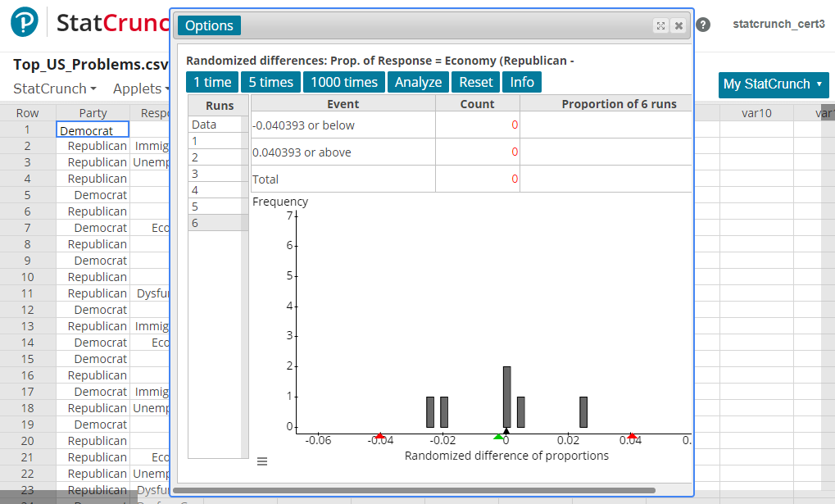
Task: Open the My StatCrunch dropdown
Action: tap(773, 85)
